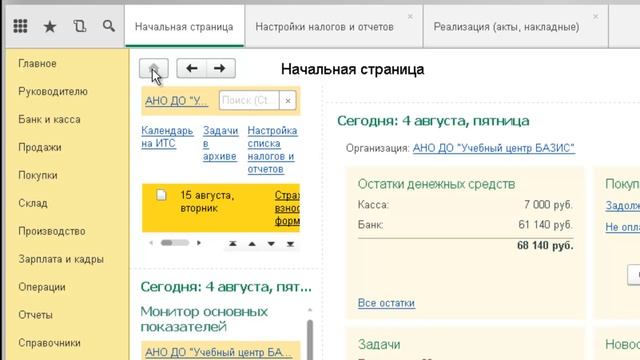Open the Страховые взносы task link
Image resolution: width=640 pixels, height=360 pixels.
point(287,208)
